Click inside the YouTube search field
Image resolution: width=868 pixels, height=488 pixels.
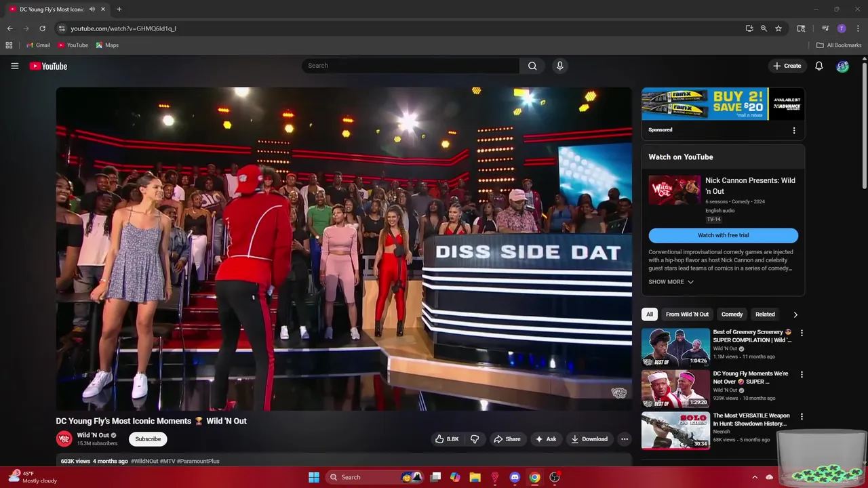pos(410,66)
